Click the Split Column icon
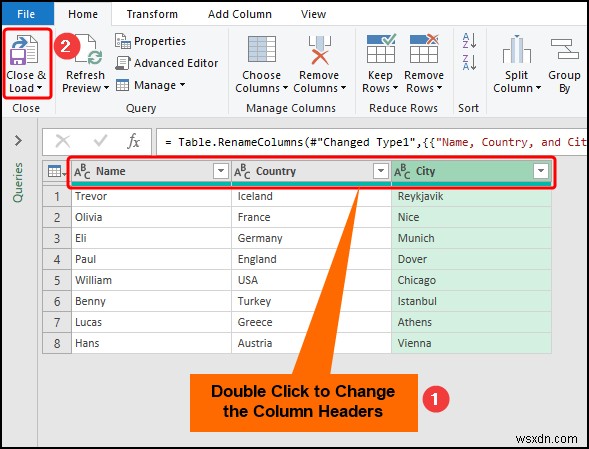 [x=517, y=49]
